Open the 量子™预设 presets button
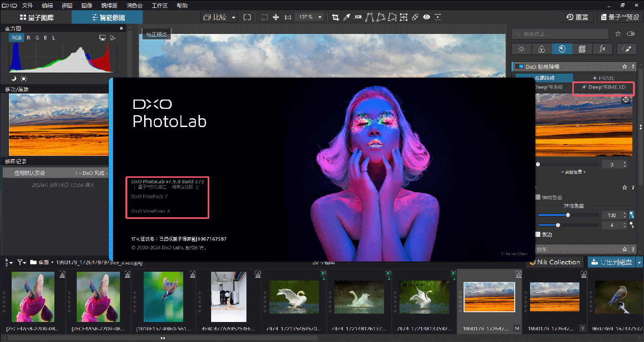 620,17
